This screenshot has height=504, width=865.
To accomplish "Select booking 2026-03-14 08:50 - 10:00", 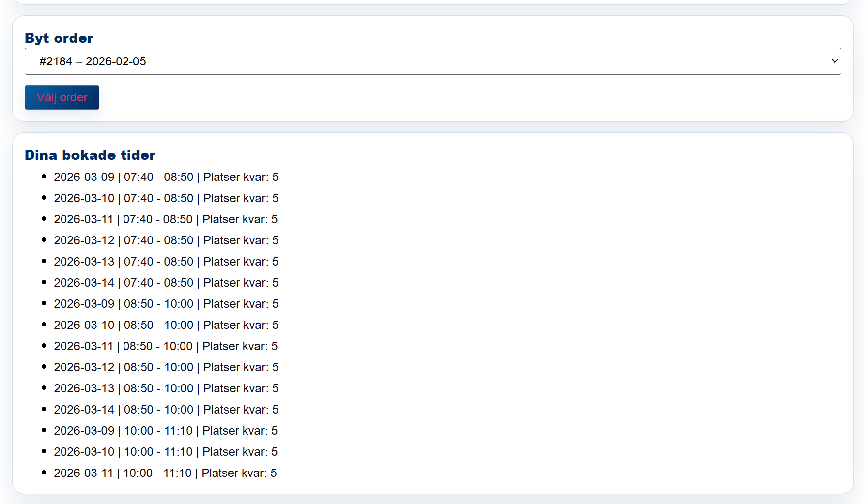I will [x=166, y=410].
